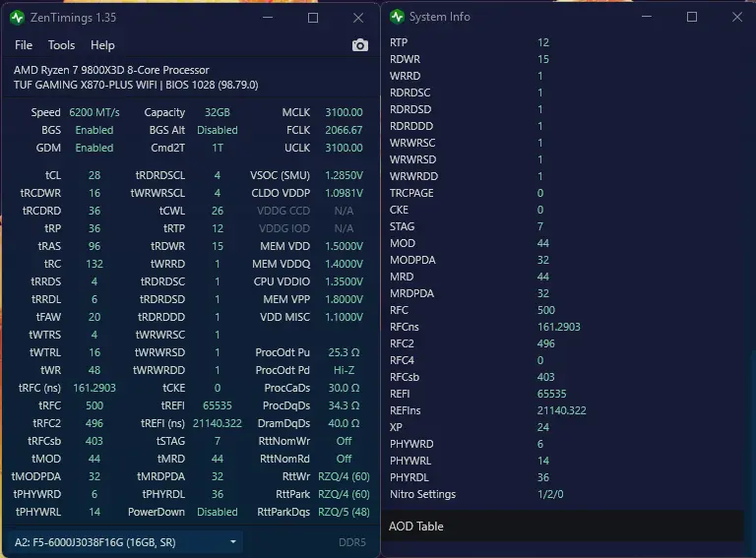
Task: Click the tRC value 132
Action: [94, 264]
